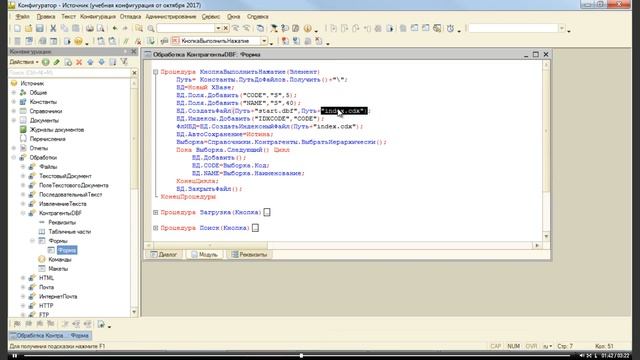Open the Конфигурация menu
The image size is (640, 360).
pos(98,17)
